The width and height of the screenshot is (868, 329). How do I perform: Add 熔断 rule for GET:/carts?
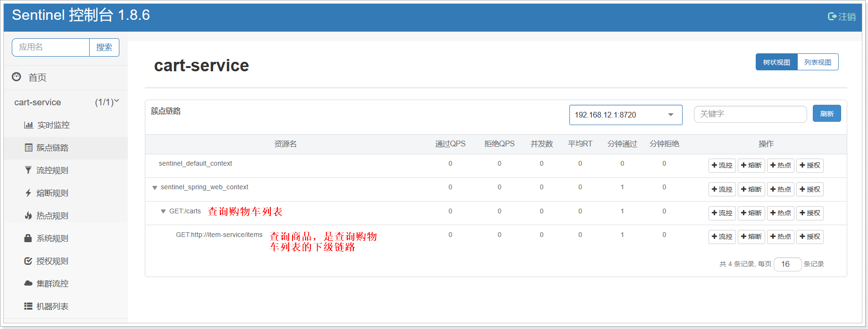click(751, 213)
